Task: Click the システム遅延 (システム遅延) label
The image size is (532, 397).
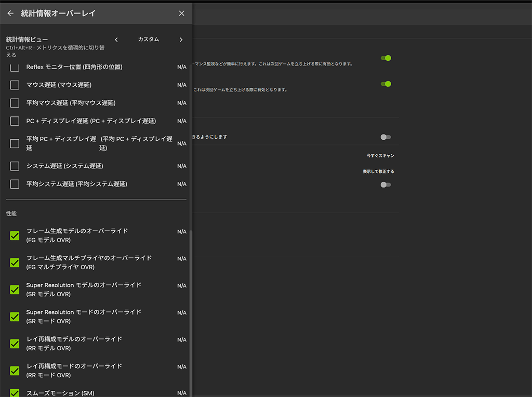Action: pos(65,166)
